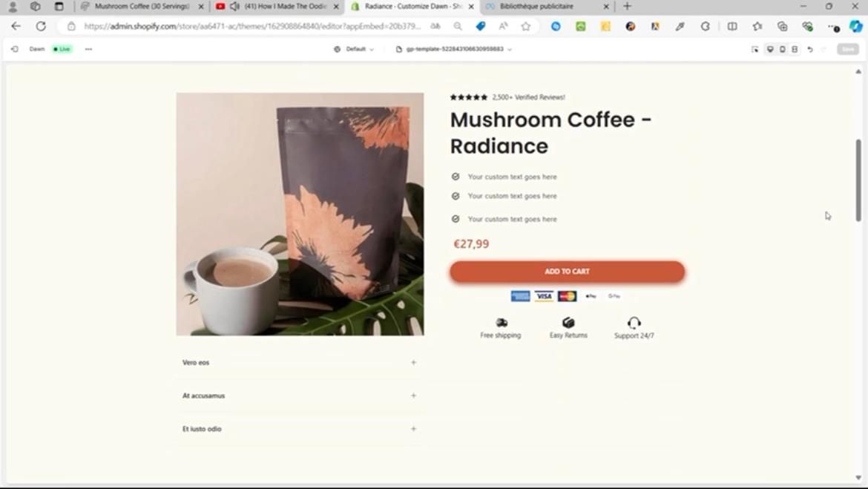Expand the Vero eos accordion

coord(300,363)
